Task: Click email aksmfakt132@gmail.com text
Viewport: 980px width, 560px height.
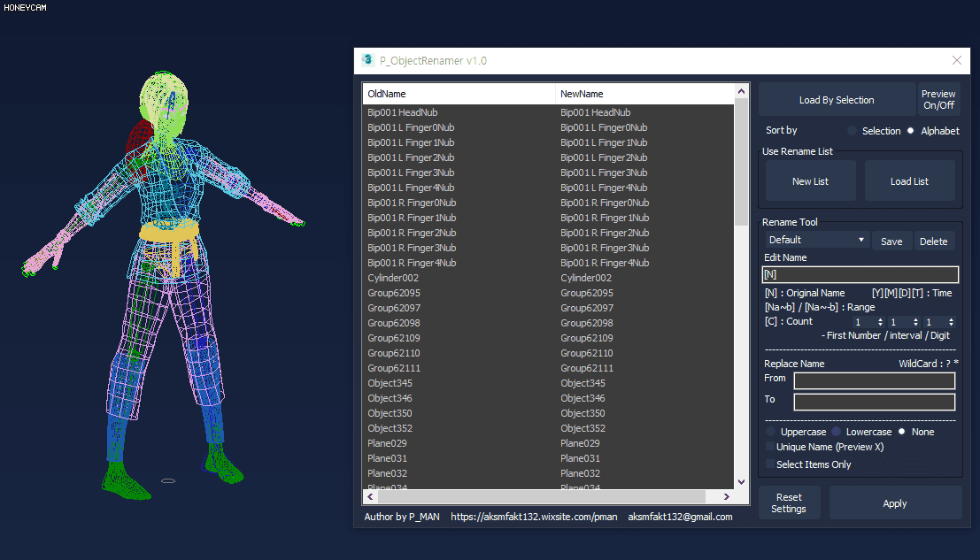Action: pos(680,517)
